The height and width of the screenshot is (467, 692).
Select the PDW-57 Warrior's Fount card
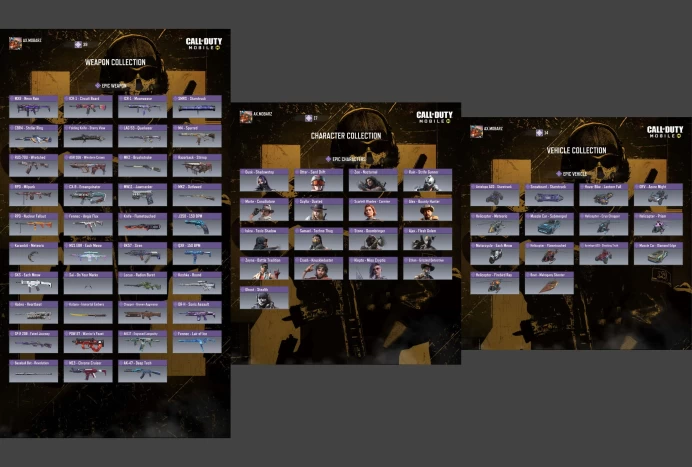point(88,342)
